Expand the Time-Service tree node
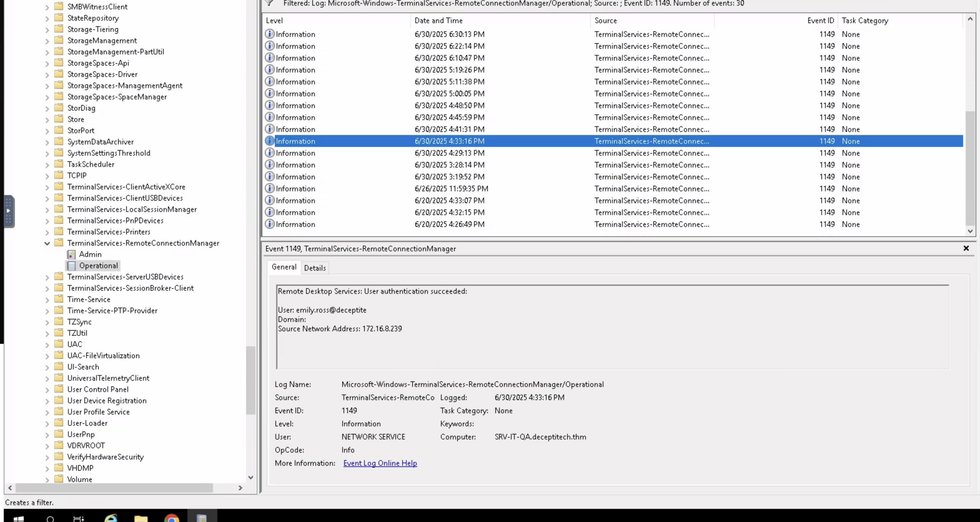Viewport: 980px width, 522px height. click(47, 300)
